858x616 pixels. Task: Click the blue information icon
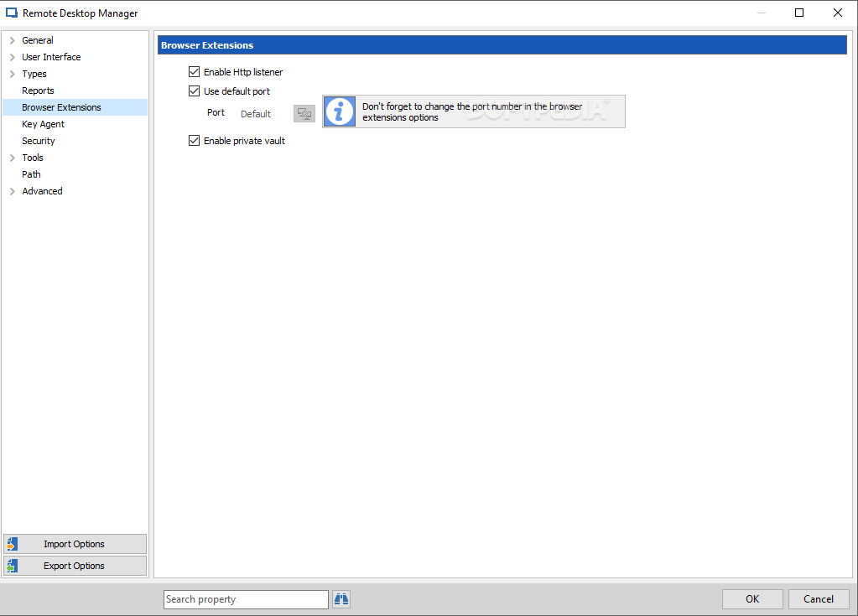[340, 111]
